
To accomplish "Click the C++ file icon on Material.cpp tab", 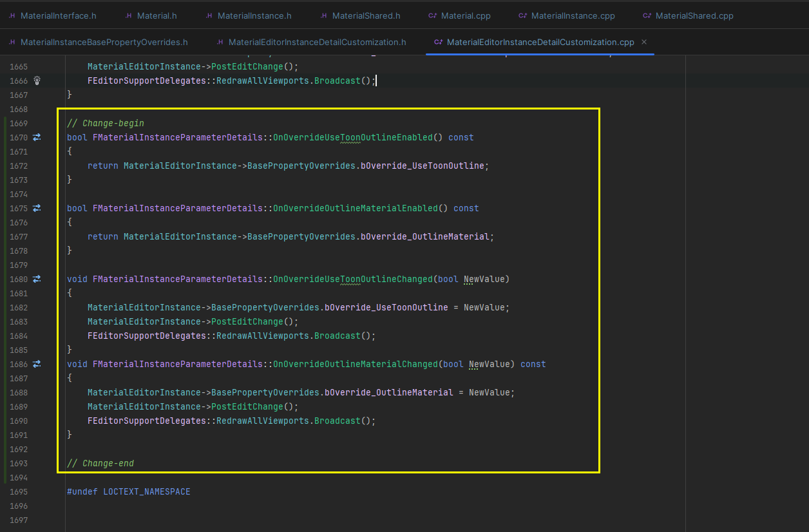I will [x=433, y=15].
